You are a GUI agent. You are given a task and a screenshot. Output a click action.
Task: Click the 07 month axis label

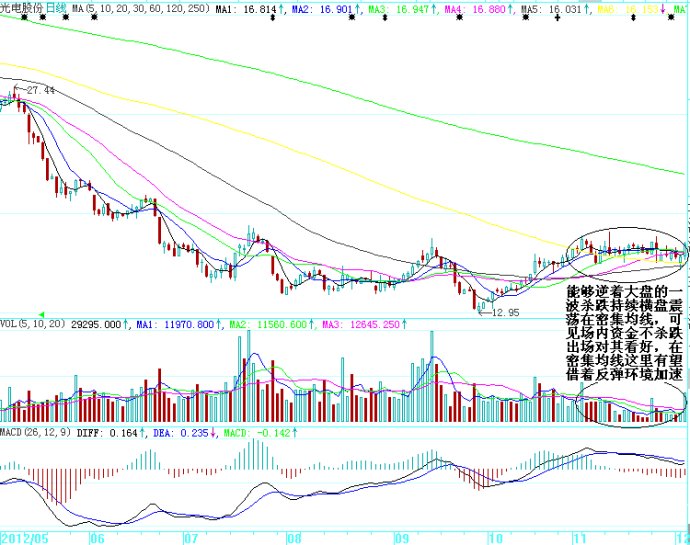point(191,538)
